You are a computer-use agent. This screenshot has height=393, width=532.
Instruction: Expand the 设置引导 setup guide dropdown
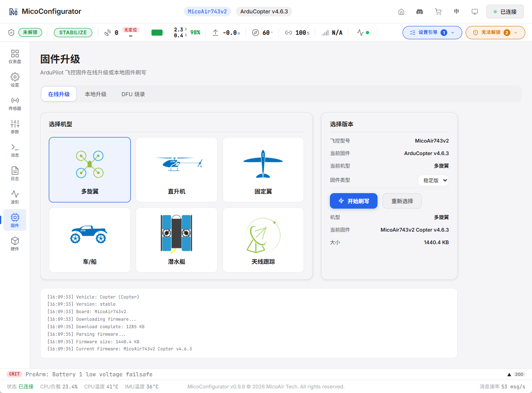coord(432,33)
